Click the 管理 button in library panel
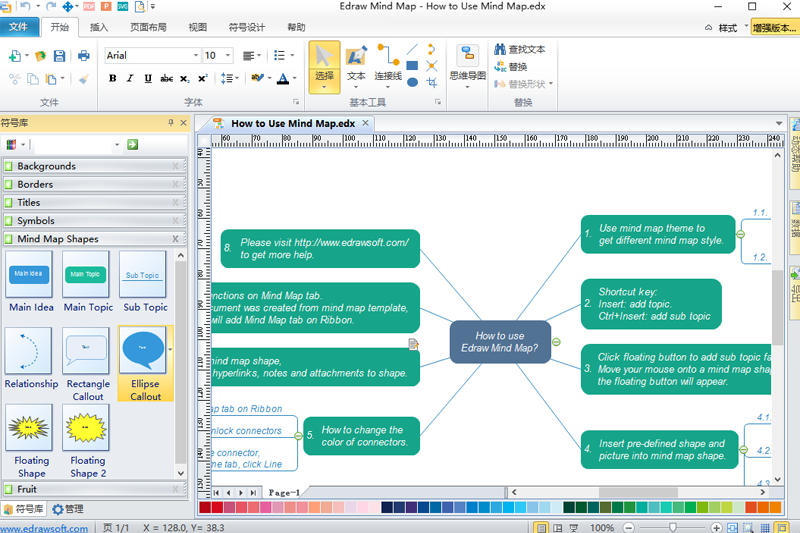The width and height of the screenshot is (800, 533). click(69, 509)
